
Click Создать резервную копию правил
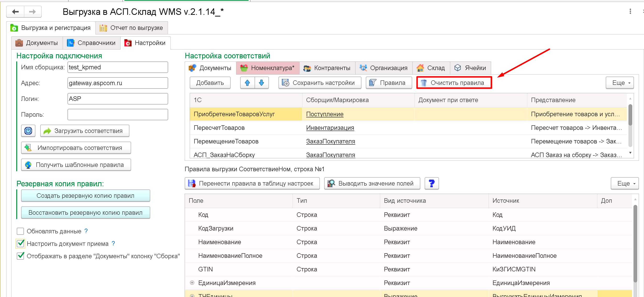(85, 196)
